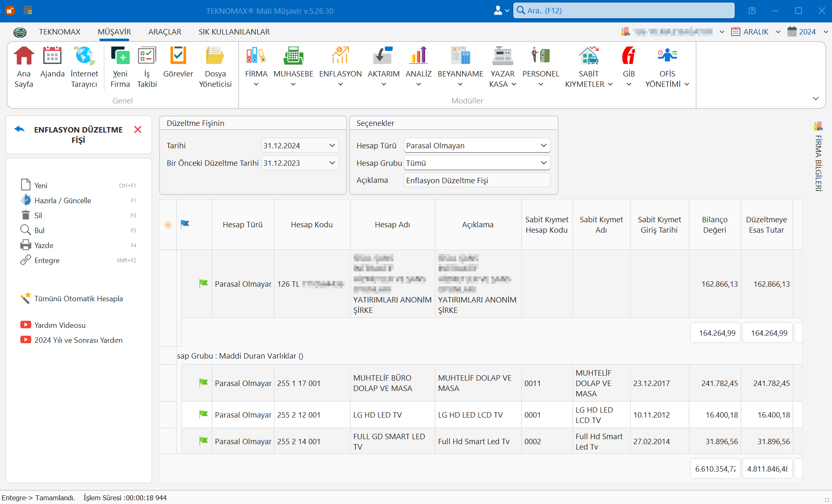The height and width of the screenshot is (504, 832).
Task: Click date cell '23.12.2017'
Action: click(x=659, y=383)
